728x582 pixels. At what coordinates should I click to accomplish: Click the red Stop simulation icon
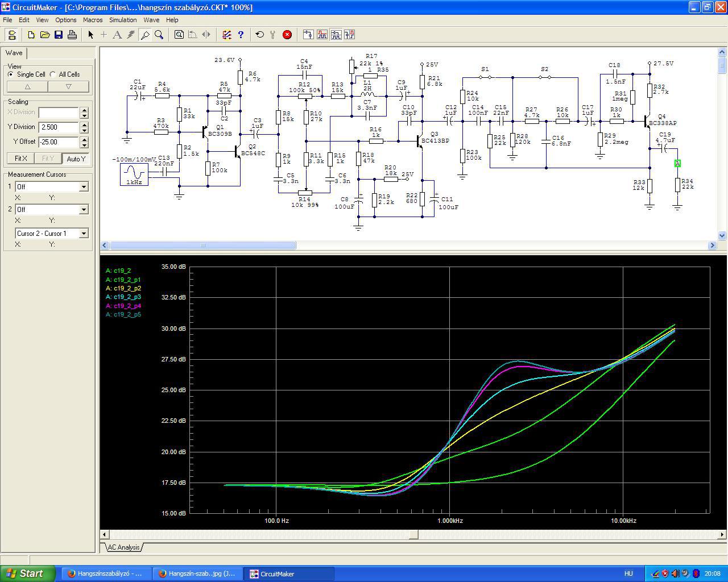[287, 35]
